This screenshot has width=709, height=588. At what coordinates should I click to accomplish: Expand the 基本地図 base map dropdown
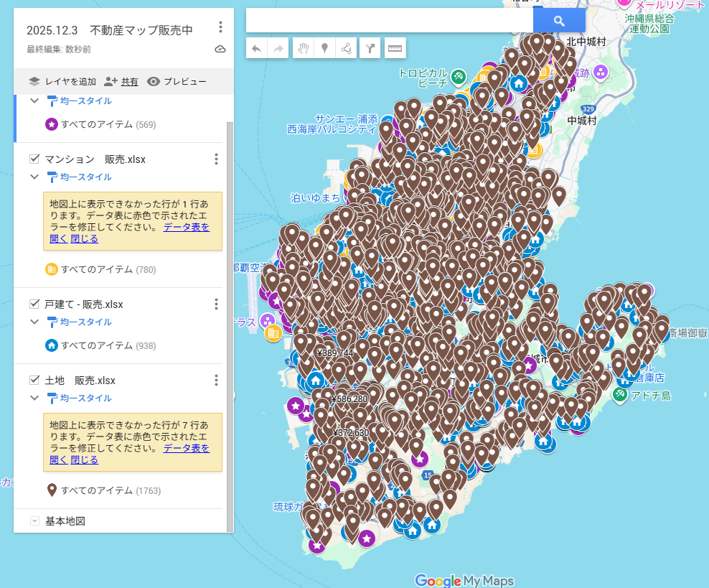[x=34, y=521]
